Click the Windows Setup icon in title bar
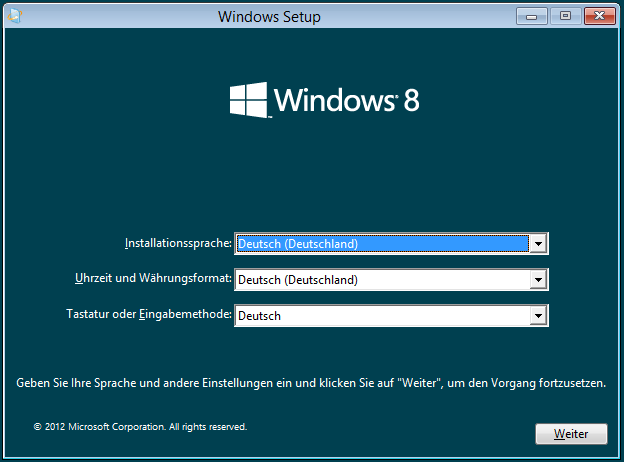The height and width of the screenshot is (462, 624). 12,16
